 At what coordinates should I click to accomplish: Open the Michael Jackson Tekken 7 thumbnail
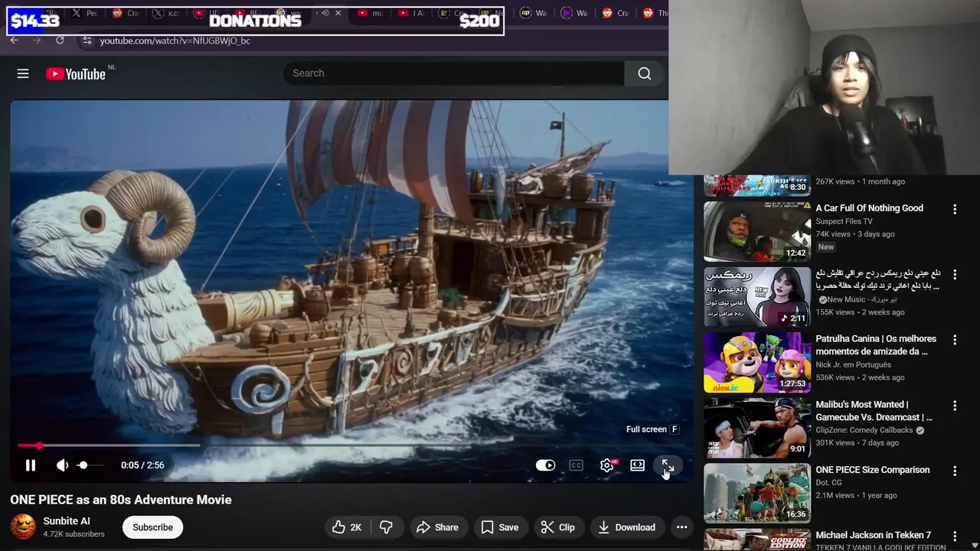757,540
